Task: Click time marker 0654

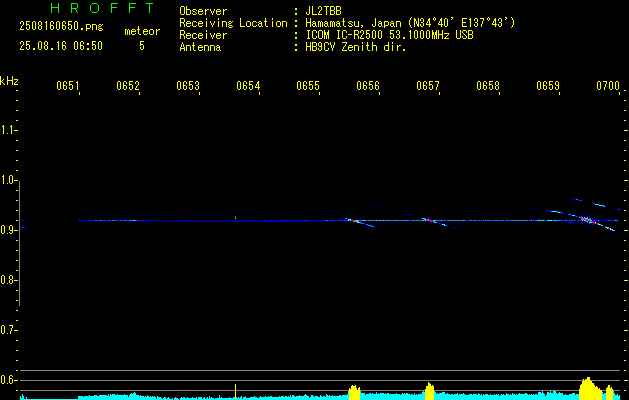Action: [x=248, y=86]
